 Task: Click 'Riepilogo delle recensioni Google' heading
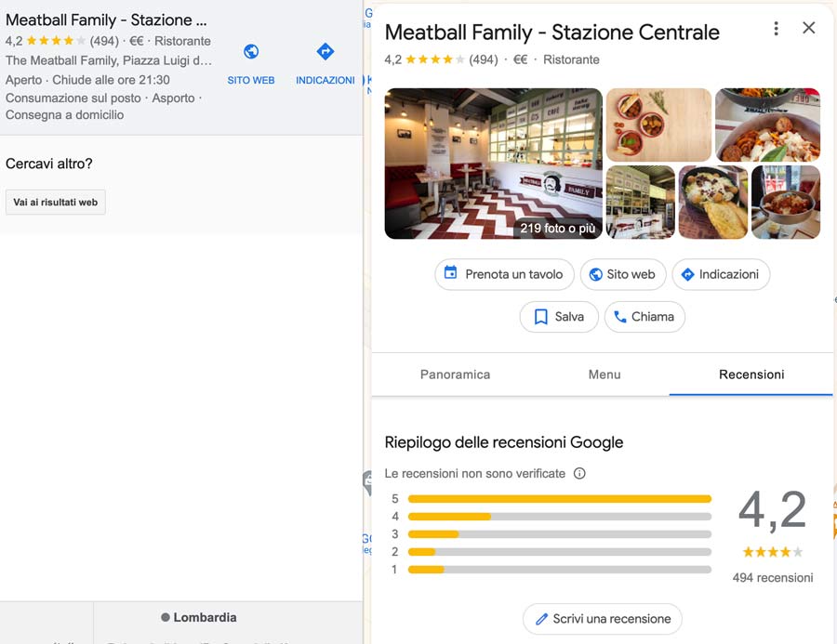pyautogui.click(x=504, y=442)
